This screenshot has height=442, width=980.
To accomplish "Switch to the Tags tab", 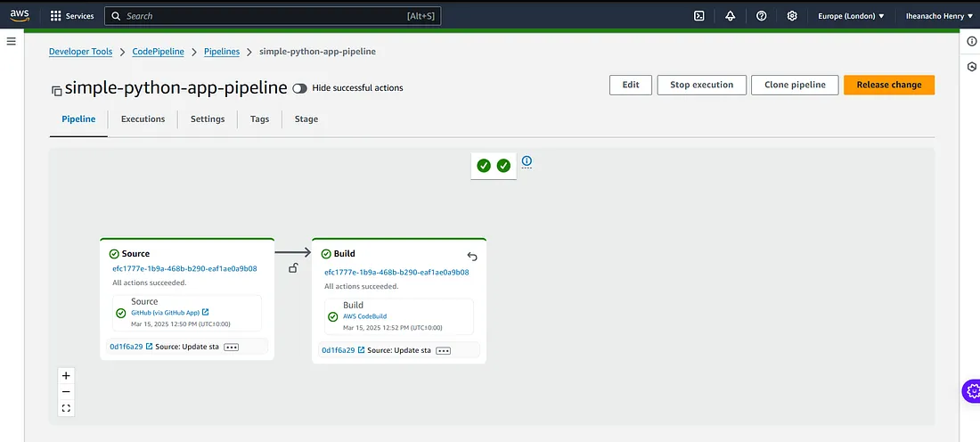I will 259,119.
